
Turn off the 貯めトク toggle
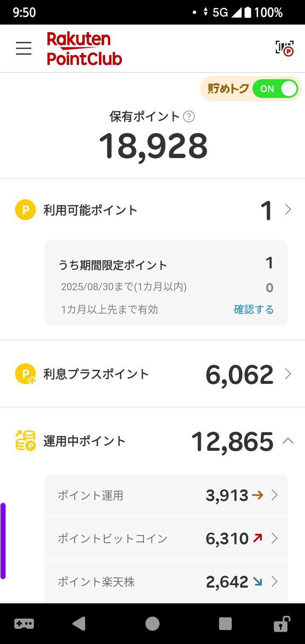[275, 89]
